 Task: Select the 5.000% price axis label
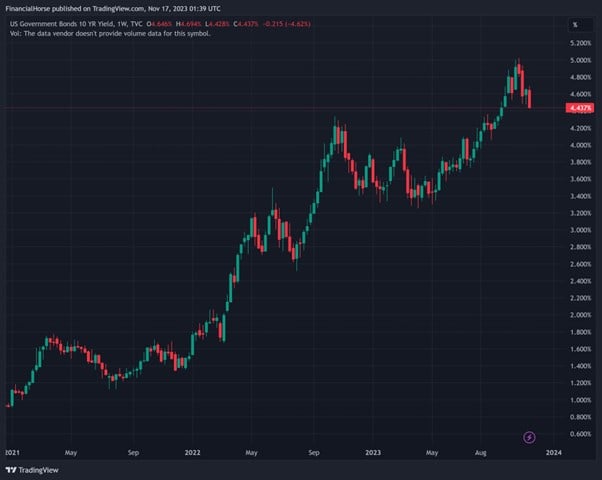point(580,60)
